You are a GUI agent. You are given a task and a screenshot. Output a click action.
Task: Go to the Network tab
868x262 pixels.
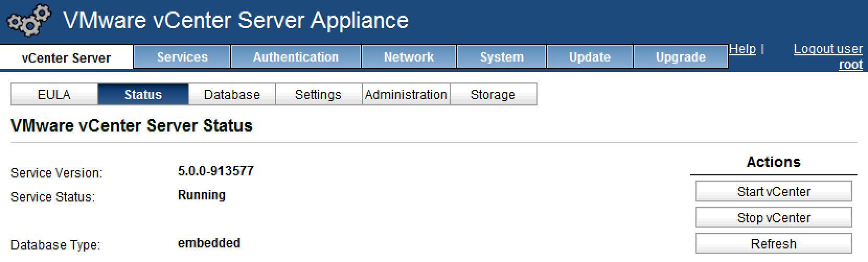409,57
